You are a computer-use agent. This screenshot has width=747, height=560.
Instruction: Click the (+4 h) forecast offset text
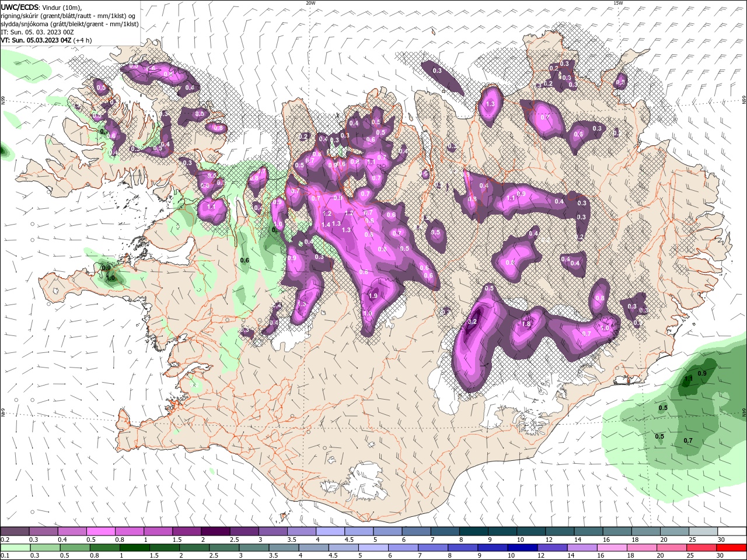coord(83,40)
